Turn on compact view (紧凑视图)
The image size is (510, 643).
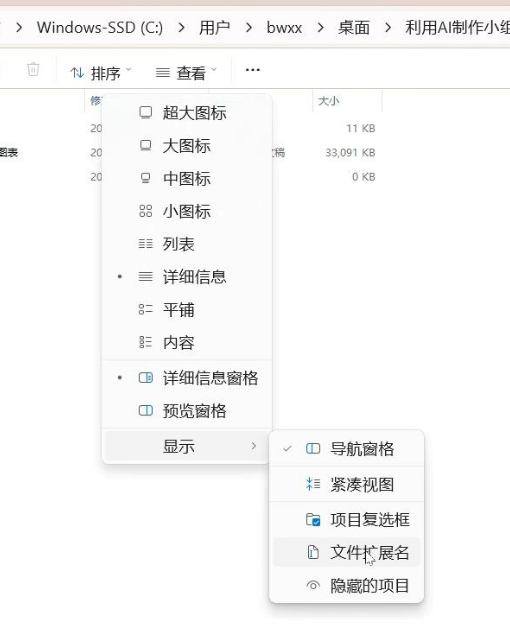click(x=346, y=484)
